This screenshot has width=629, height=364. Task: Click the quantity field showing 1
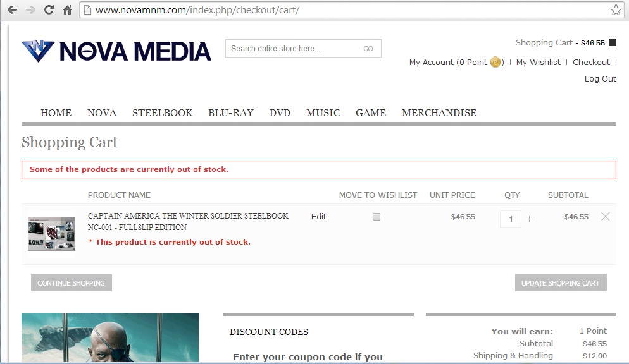511,219
